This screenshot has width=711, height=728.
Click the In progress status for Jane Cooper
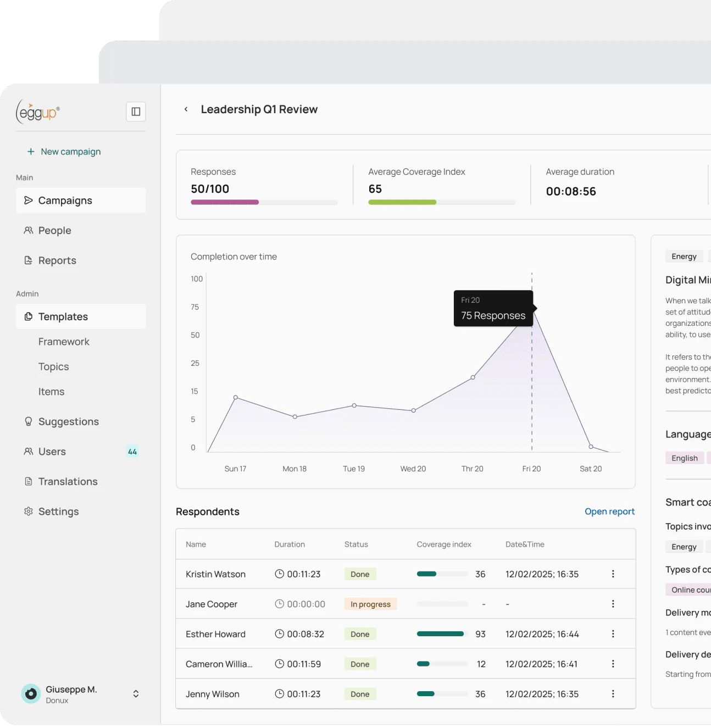(370, 604)
